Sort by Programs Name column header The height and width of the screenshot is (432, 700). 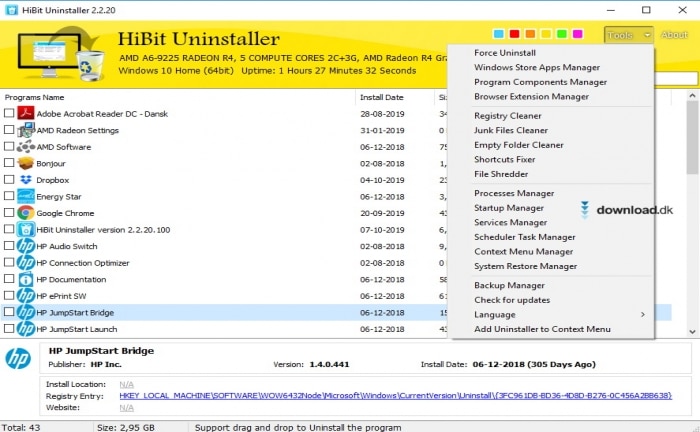coord(34,97)
